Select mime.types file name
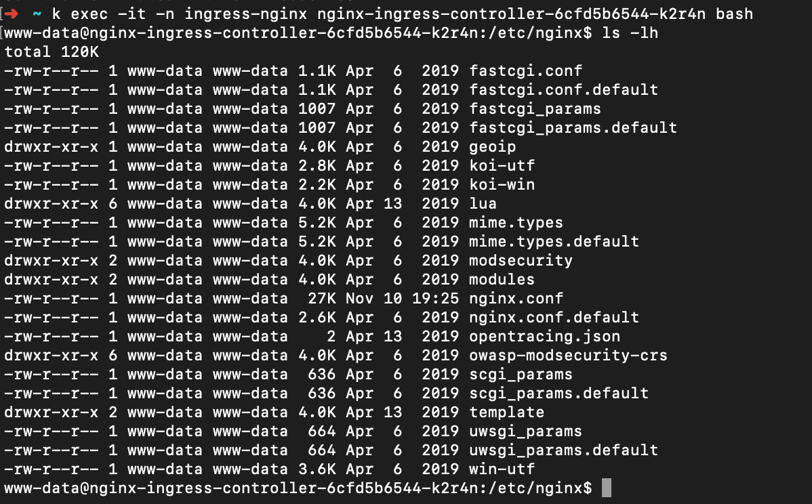Viewport: 812px width, 504px height. 516,222
